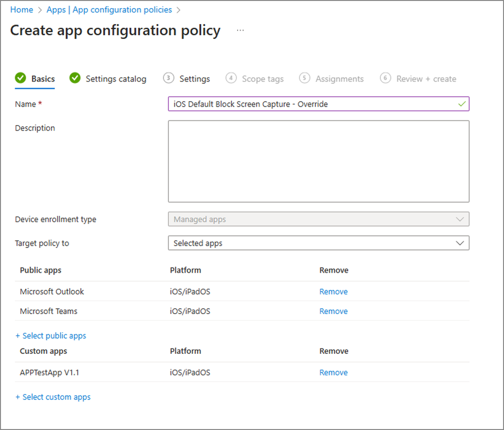
Task: Click the green checkmark icon beside Settings catalog
Action: point(75,78)
